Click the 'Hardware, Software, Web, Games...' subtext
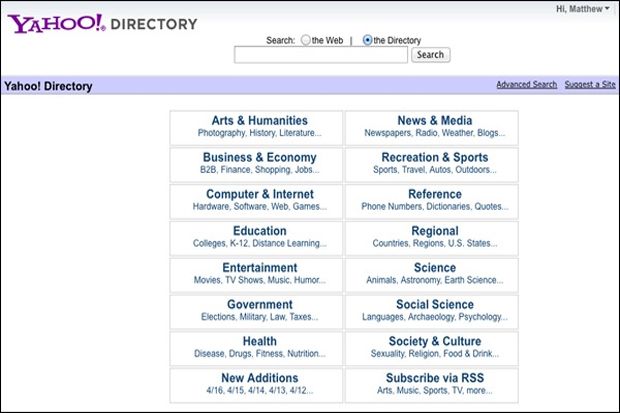This screenshot has height=413, width=620. point(260,206)
